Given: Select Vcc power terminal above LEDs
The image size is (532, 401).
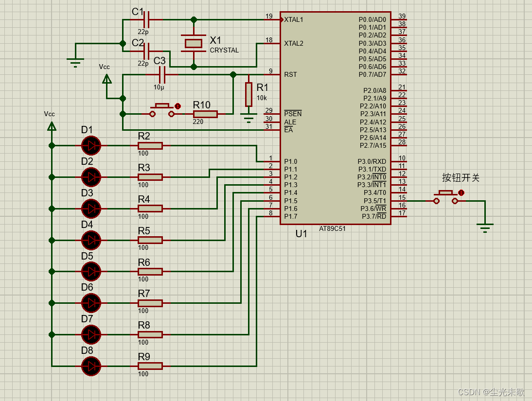Looking at the screenshot, I should (52, 126).
